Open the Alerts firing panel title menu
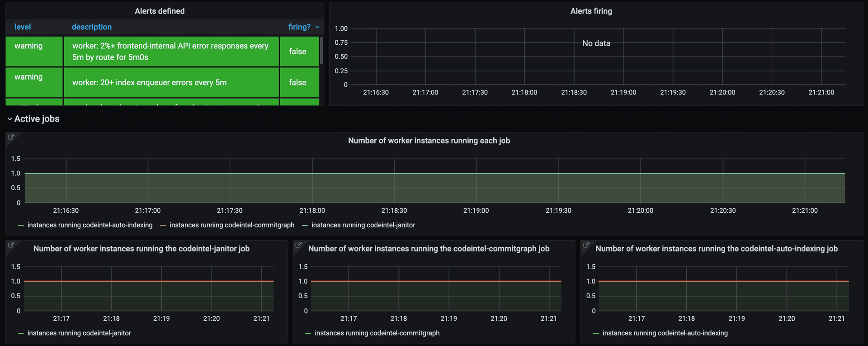 591,11
